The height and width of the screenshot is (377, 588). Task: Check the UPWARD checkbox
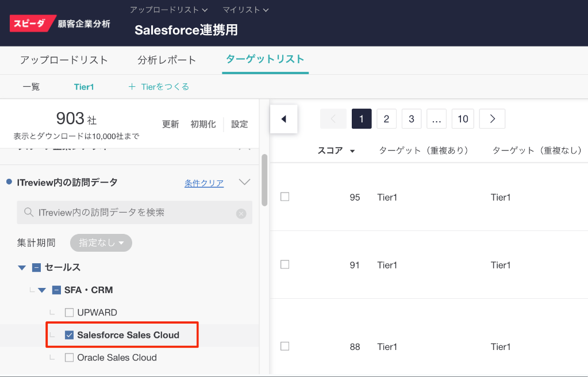(70, 313)
